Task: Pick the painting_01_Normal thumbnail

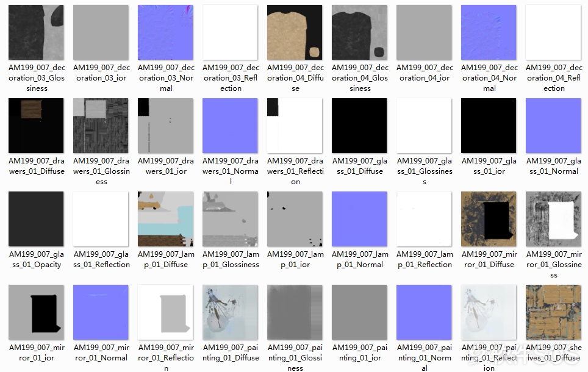Action: coord(424,312)
